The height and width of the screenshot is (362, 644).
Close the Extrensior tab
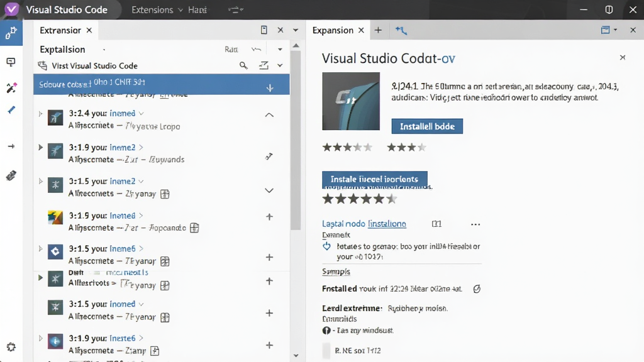[89, 30]
